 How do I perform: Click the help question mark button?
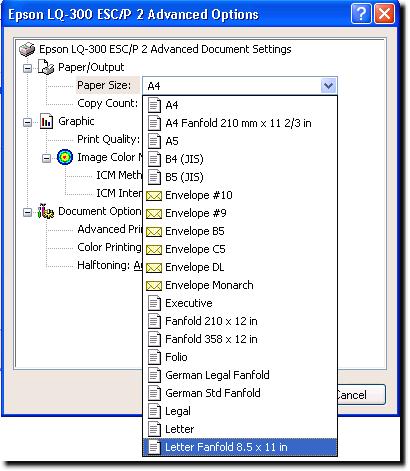click(361, 14)
